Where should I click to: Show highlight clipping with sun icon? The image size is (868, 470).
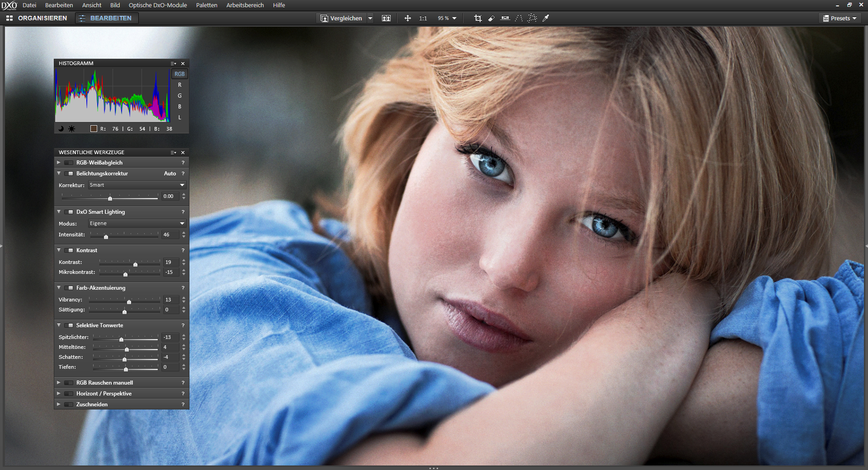pyautogui.click(x=71, y=129)
